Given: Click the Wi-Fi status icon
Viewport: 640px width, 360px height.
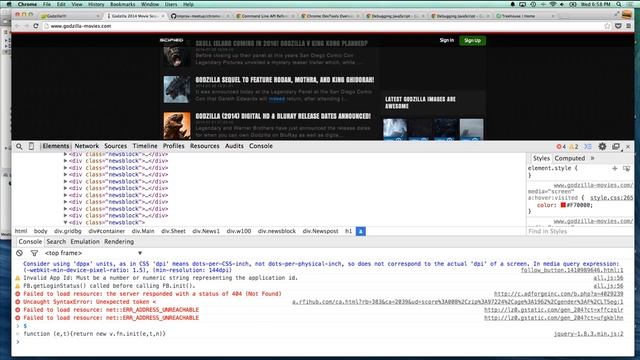Looking at the screenshot, I should coord(553,4).
